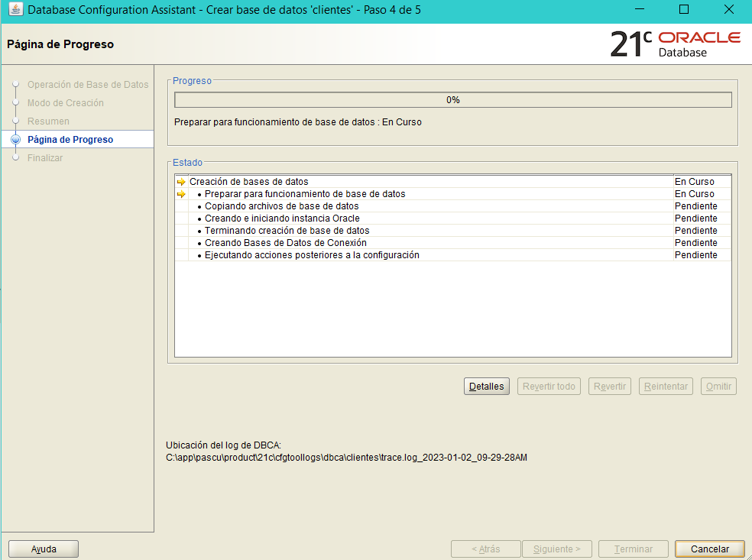752x560 pixels.
Task: Click Pendiente status of Creando Bases de Datos row
Action: pyautogui.click(x=696, y=243)
